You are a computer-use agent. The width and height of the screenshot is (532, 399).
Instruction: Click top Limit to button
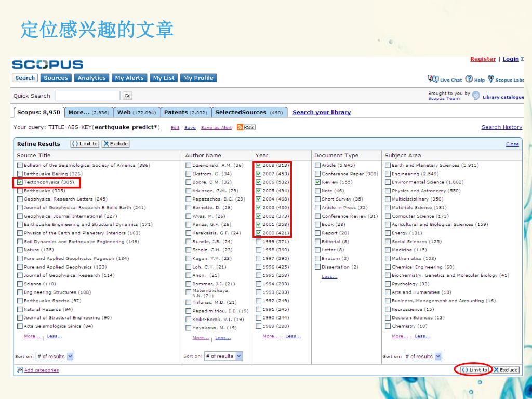tap(85, 144)
